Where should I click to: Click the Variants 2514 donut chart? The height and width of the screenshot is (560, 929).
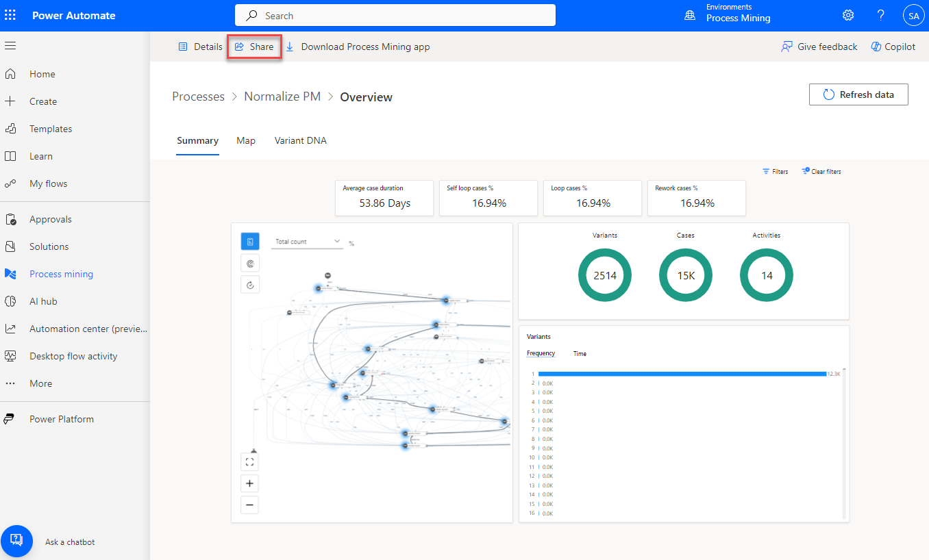click(x=605, y=275)
